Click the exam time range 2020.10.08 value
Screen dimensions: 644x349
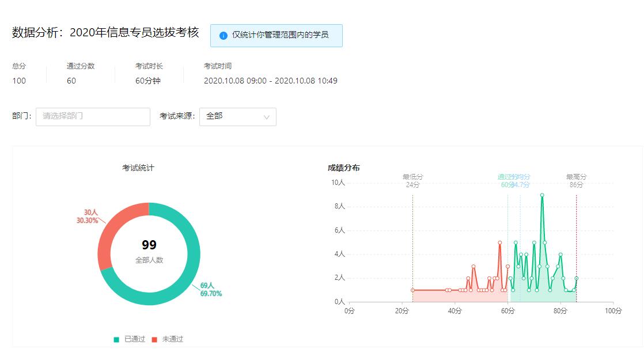pos(270,81)
